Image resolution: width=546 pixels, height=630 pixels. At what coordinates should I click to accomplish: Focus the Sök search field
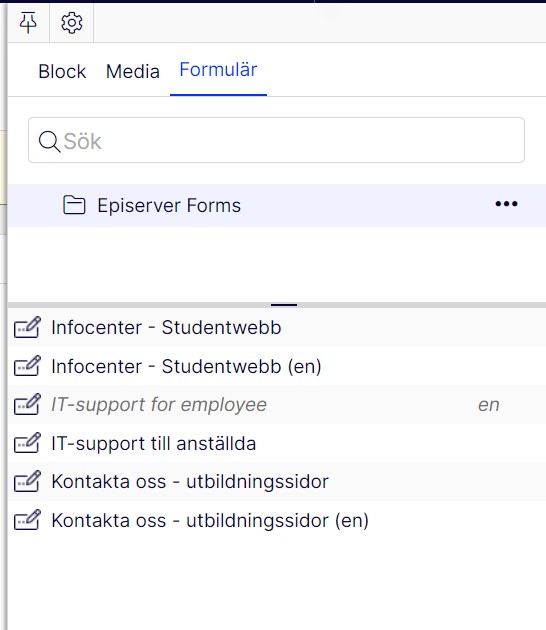pyautogui.click(x=276, y=140)
